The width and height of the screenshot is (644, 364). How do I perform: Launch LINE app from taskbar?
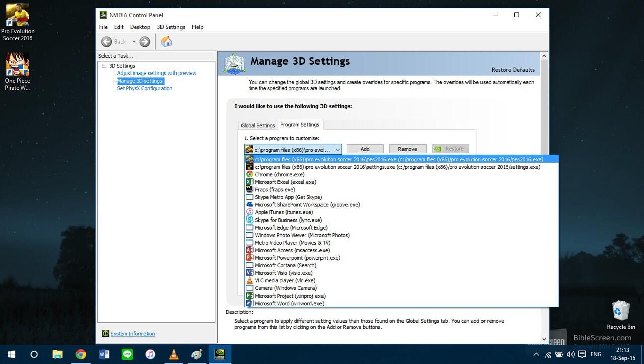127,354
